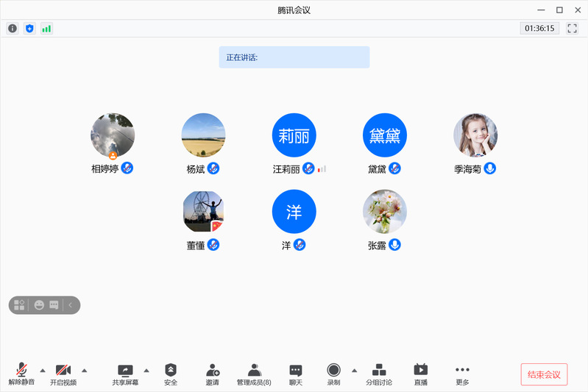588x392 pixels.
Task: Unmute microphone with 解除静音
Action: coord(22,374)
